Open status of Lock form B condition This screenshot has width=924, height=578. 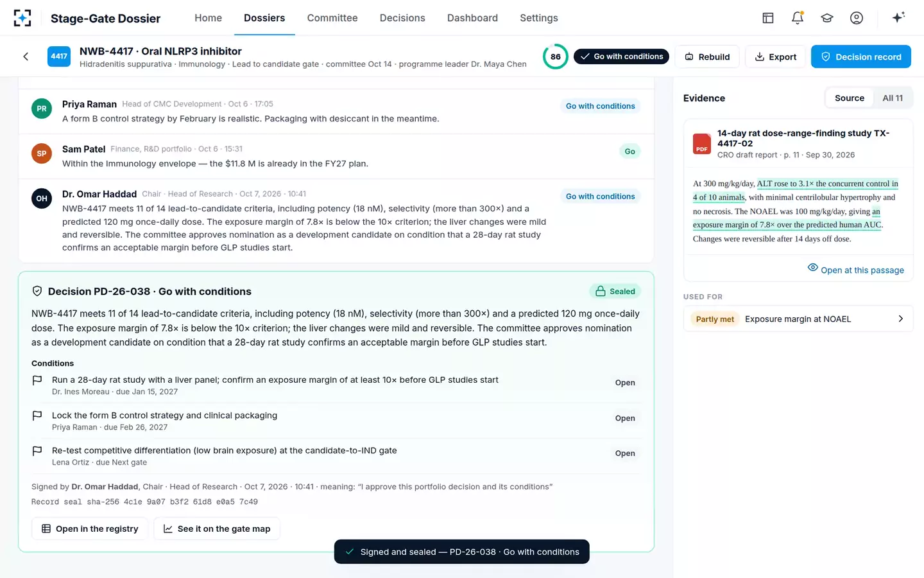pos(625,418)
